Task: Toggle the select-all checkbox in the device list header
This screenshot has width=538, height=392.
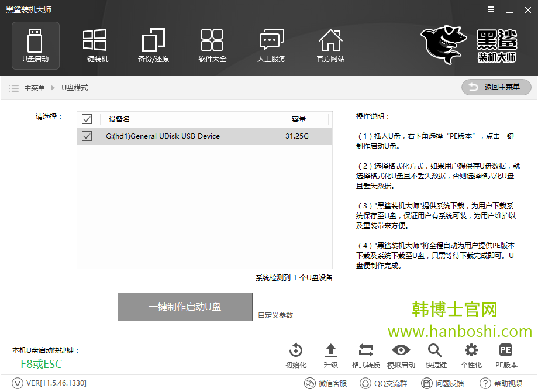Action: tap(87, 119)
